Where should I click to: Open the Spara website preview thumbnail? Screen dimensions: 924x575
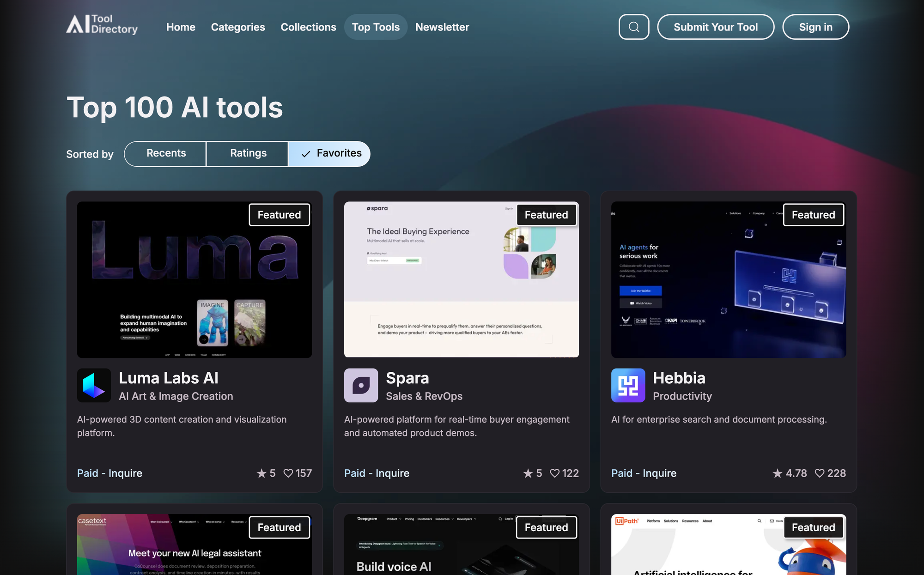[x=462, y=280]
